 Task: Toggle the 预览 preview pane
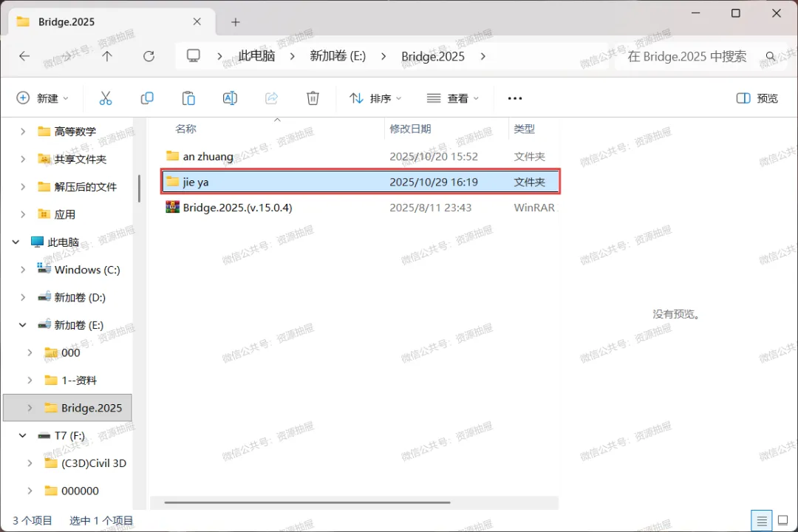757,98
